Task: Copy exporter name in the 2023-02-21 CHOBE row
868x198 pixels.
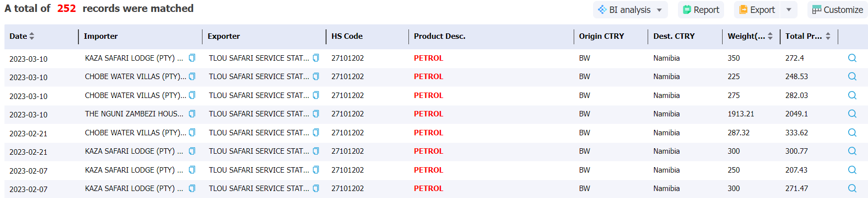Action: tap(316, 132)
